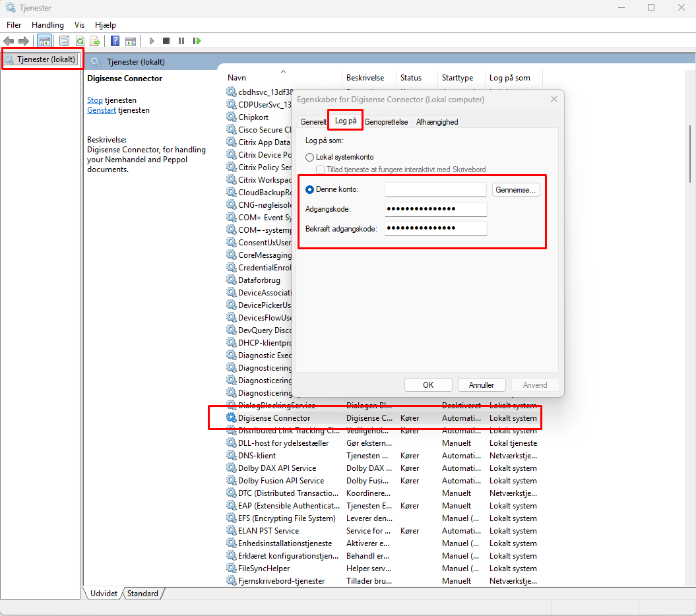Open the Properties toolbar icon
The width and height of the screenshot is (696, 616).
click(65, 42)
